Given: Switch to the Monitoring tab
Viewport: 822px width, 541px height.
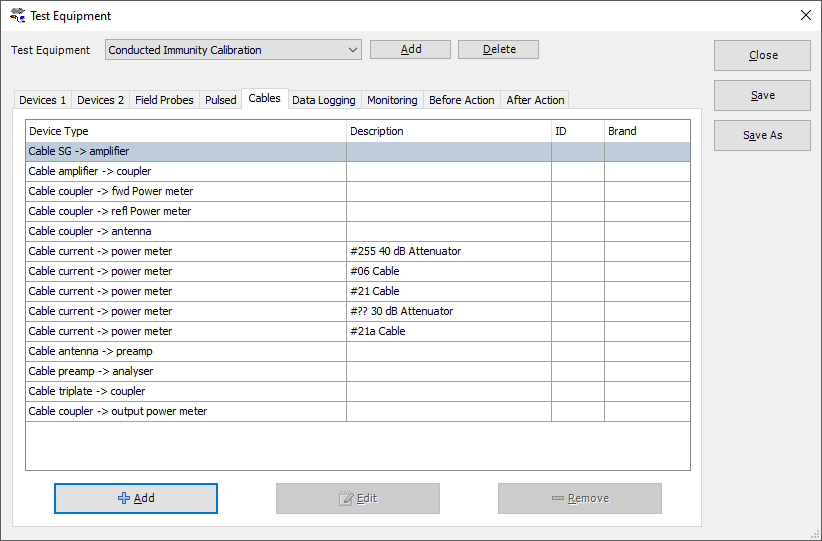Looking at the screenshot, I should [392, 100].
